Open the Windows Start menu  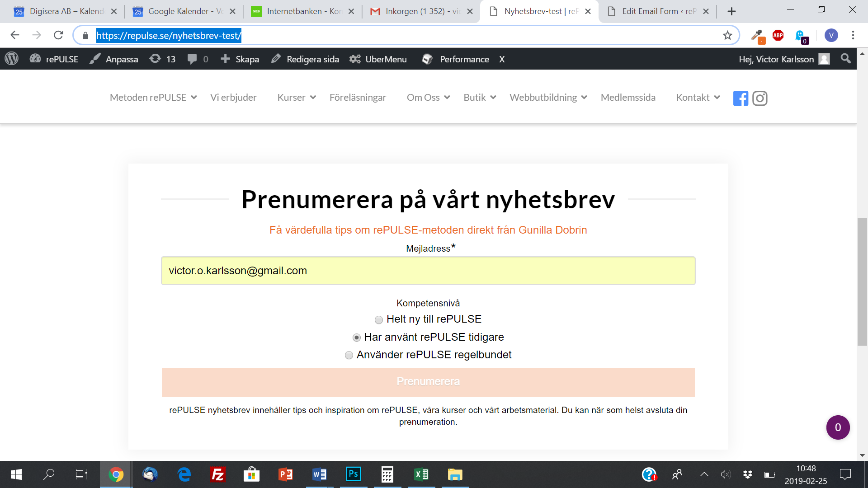(x=16, y=474)
